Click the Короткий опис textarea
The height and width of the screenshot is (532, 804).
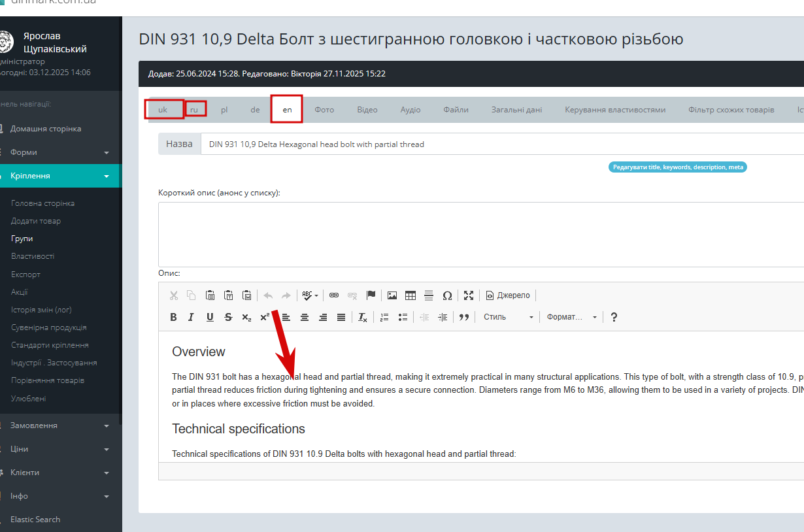pos(481,234)
